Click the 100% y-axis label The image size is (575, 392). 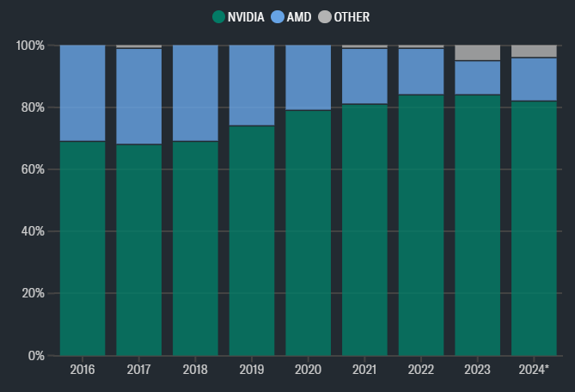tap(31, 45)
